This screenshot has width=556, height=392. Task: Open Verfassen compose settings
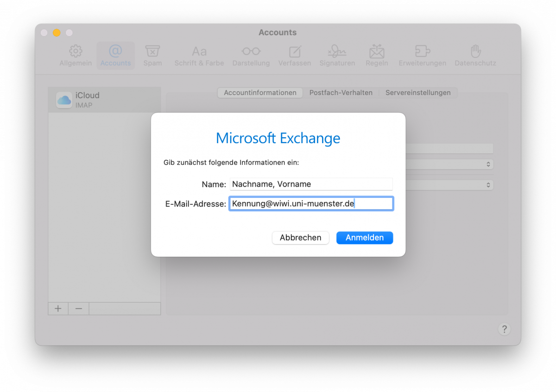click(295, 56)
